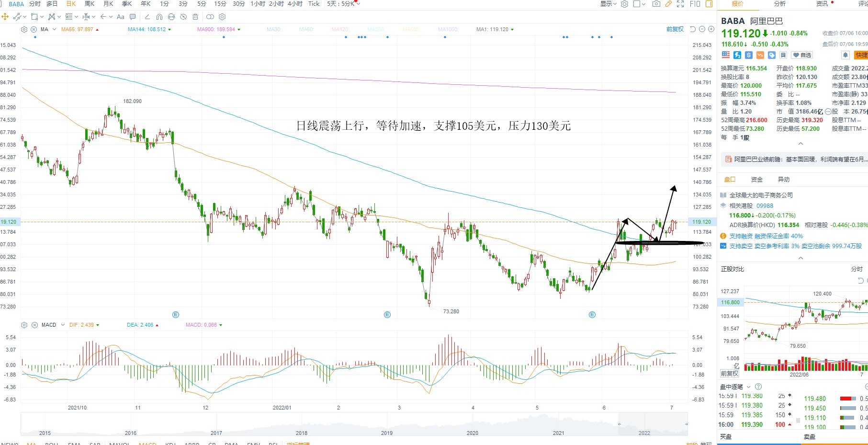Open drawing toolbar settings gear
Image resolution: width=868 pixels, height=445 pixels.
[222, 17]
